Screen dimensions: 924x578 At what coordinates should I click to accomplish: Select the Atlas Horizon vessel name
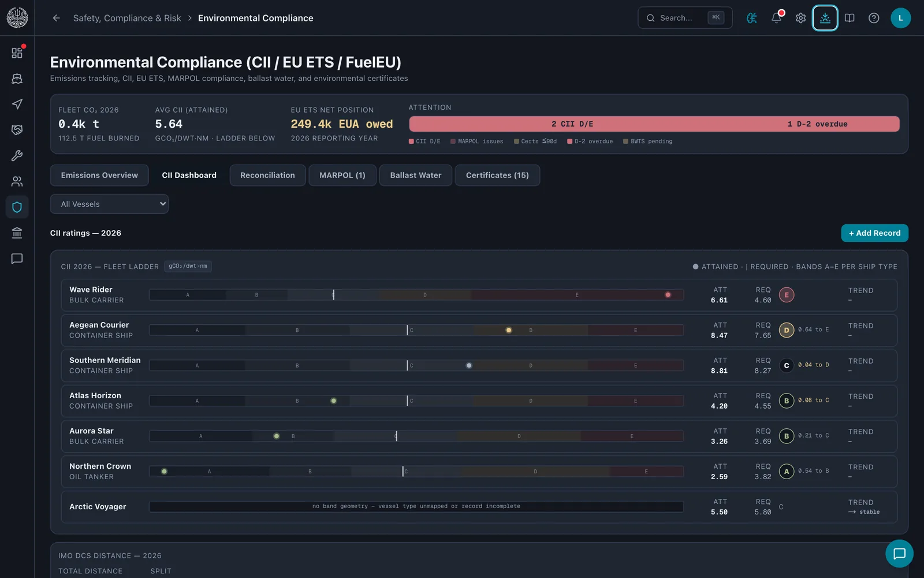95,395
